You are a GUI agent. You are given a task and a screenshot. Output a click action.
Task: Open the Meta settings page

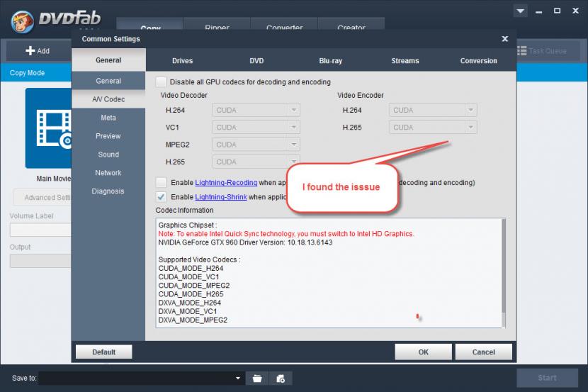click(x=108, y=118)
